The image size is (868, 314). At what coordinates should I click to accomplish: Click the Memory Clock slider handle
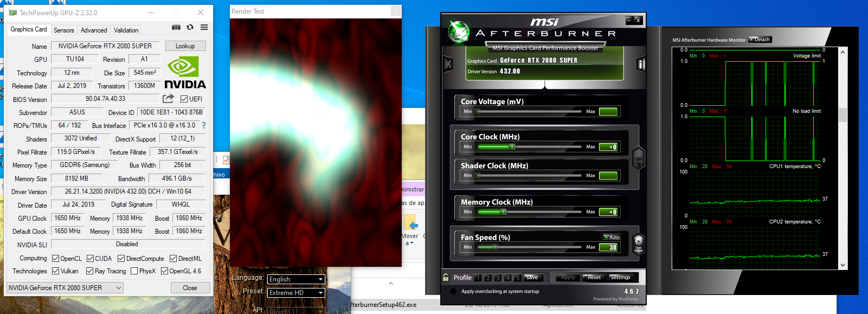[x=504, y=212]
